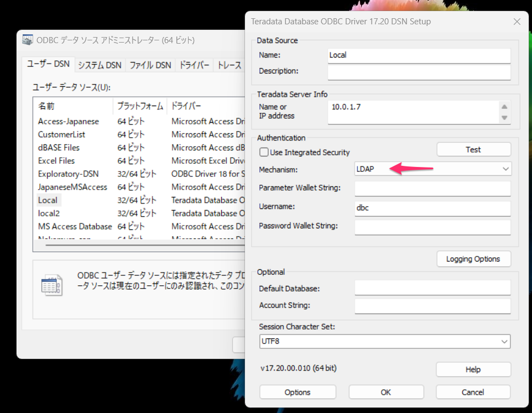Click the Name or IP address field
Screen dimensions: 532x413
point(413,113)
